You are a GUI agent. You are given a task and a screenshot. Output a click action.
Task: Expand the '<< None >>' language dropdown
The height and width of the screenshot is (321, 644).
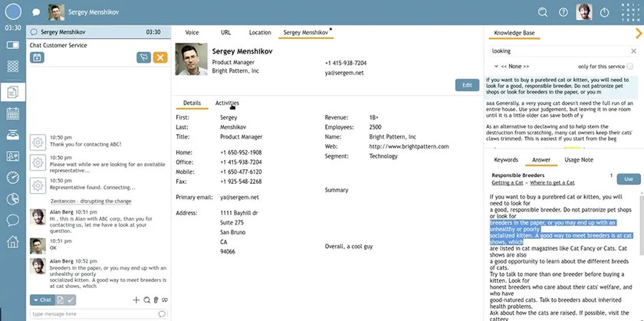pyautogui.click(x=514, y=67)
